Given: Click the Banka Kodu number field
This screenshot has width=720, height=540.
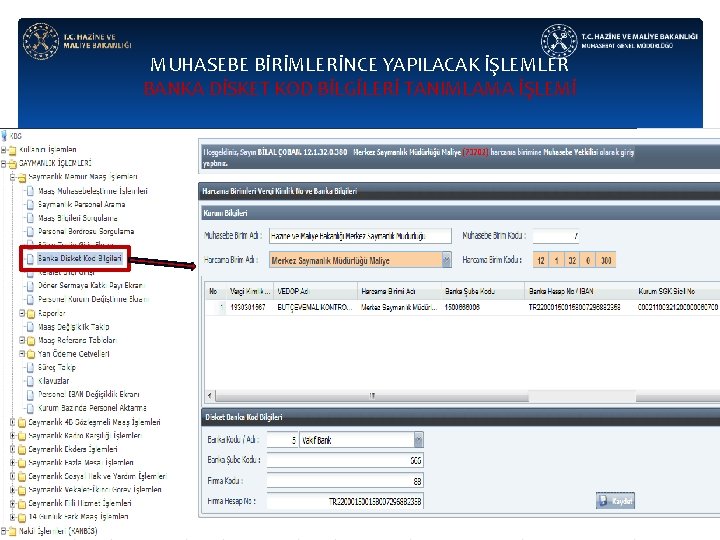Looking at the screenshot, I should point(282,440).
